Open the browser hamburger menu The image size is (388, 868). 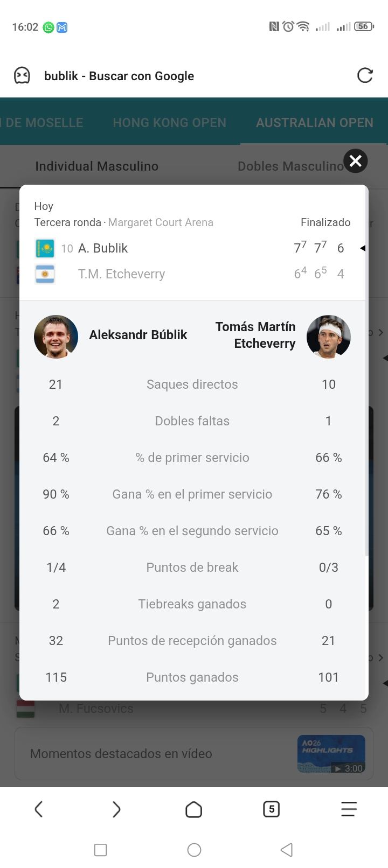(349, 809)
